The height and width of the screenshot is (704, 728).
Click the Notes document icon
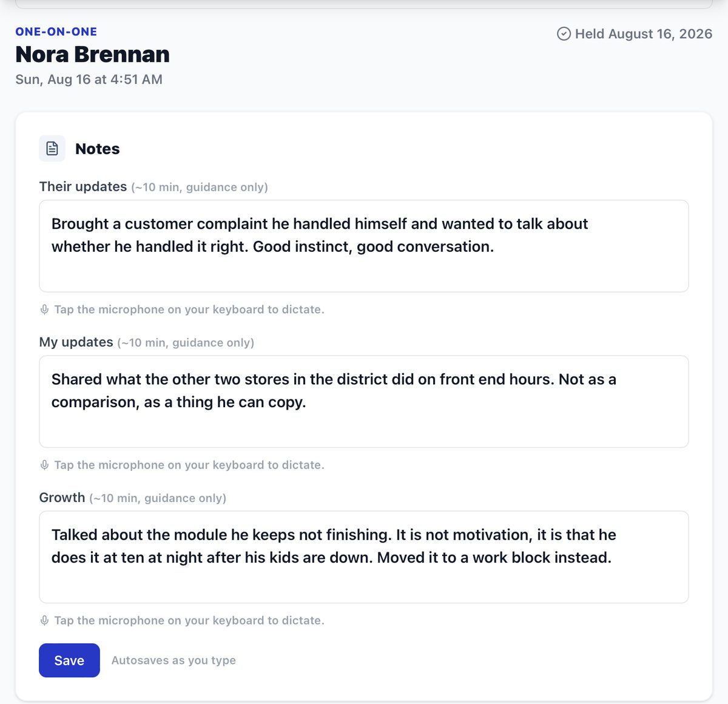coord(52,149)
